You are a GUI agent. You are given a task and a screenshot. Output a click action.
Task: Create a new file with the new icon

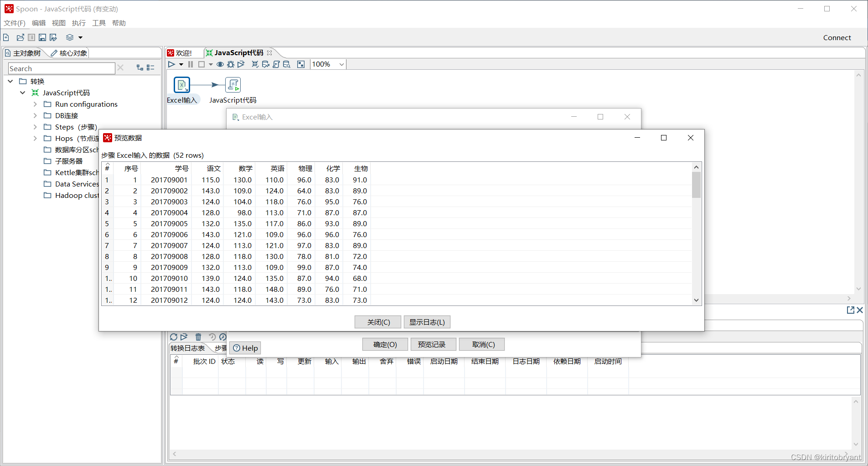[x=6, y=37]
